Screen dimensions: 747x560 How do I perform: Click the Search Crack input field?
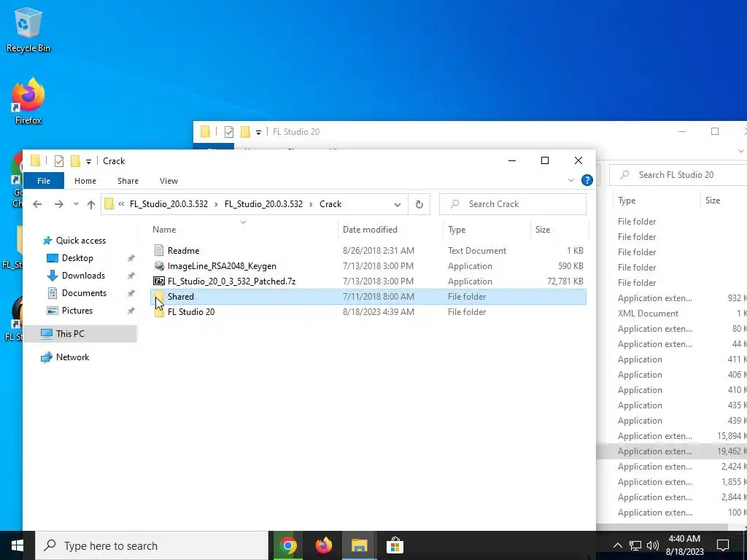[x=513, y=204]
